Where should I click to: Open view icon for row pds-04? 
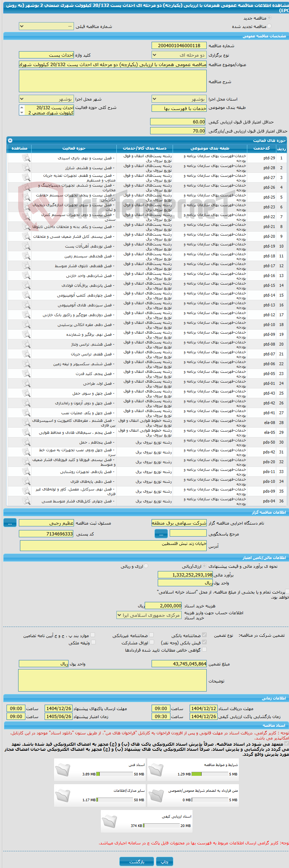tap(26, 501)
